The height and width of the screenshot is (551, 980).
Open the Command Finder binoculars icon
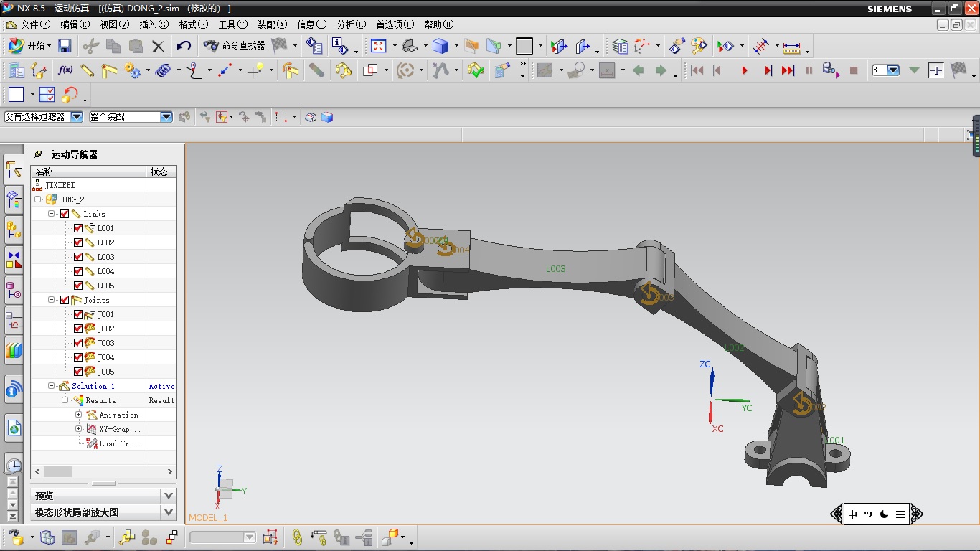211,46
